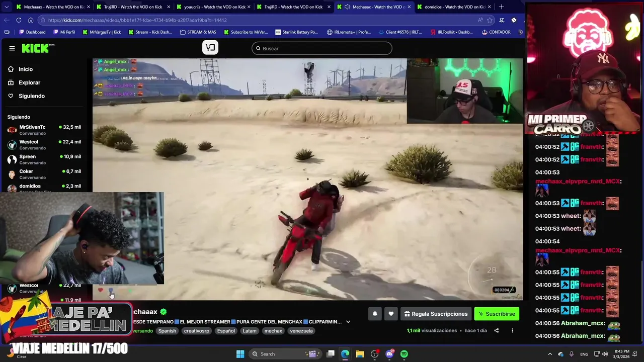The height and width of the screenshot is (362, 644).
Task: Open Microsoft Edge from taskbar
Action: [x=345, y=354]
